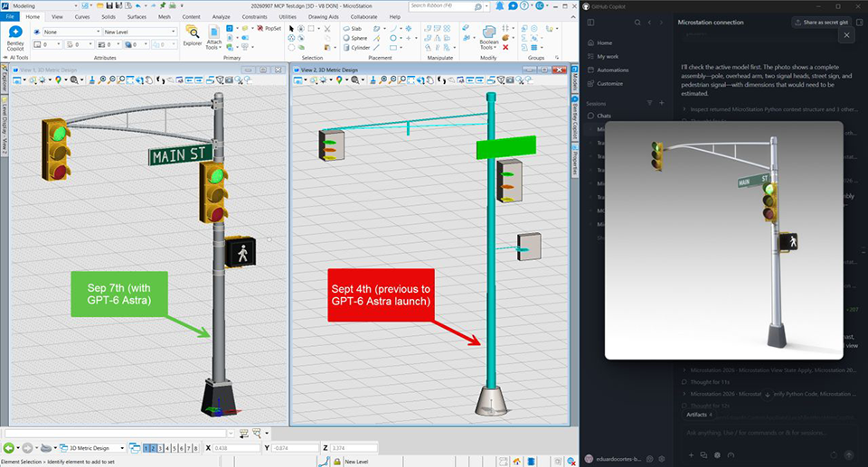Choose the Sphere placement tool
This screenshot has width=868, height=467.
354,38
